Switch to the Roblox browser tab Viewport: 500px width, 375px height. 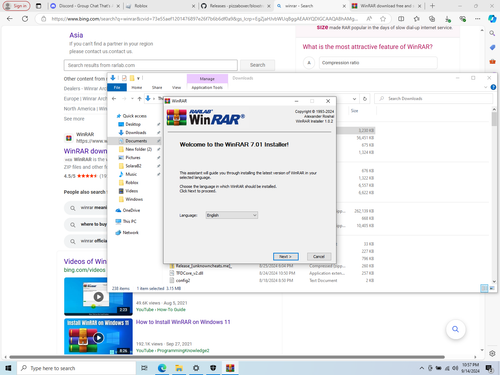click(x=160, y=6)
